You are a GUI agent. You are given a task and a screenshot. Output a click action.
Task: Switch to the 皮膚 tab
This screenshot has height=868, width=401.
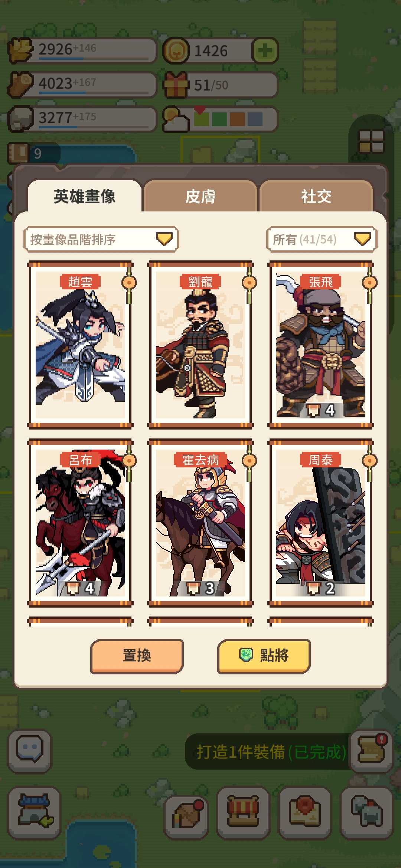[x=200, y=196]
